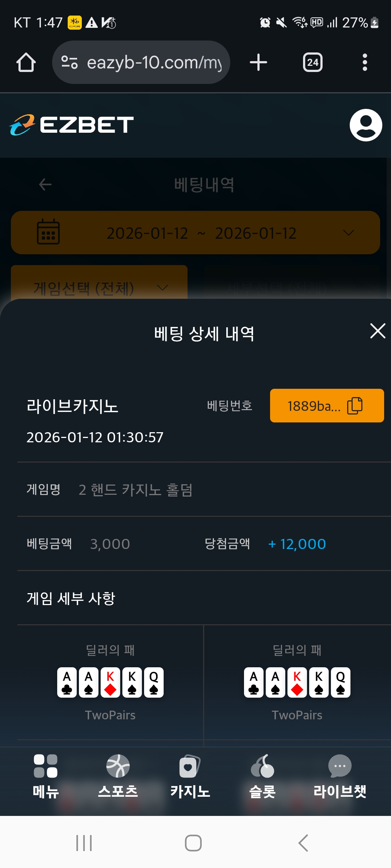Close the betting detail popup with X
391x868 pixels.
point(378,331)
